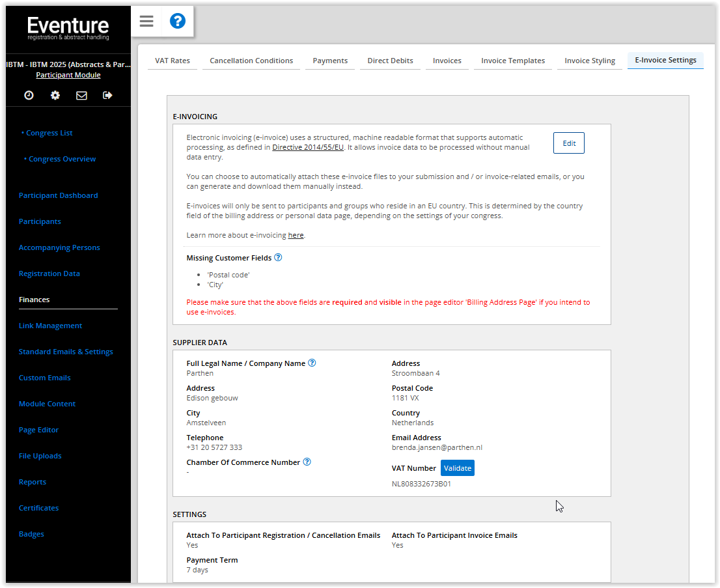Screen dimensions: 720x588
Task: Open the blue help question mark icon
Action: (177, 21)
